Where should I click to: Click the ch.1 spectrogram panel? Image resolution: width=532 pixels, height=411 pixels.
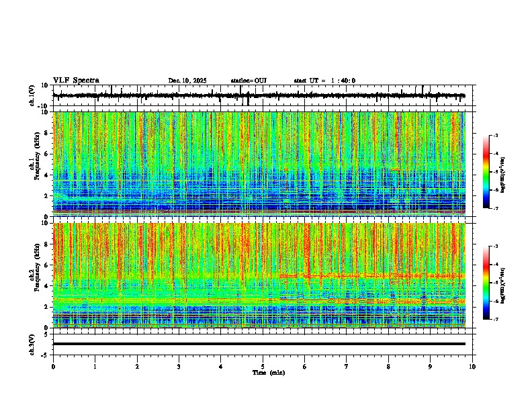(x=259, y=164)
